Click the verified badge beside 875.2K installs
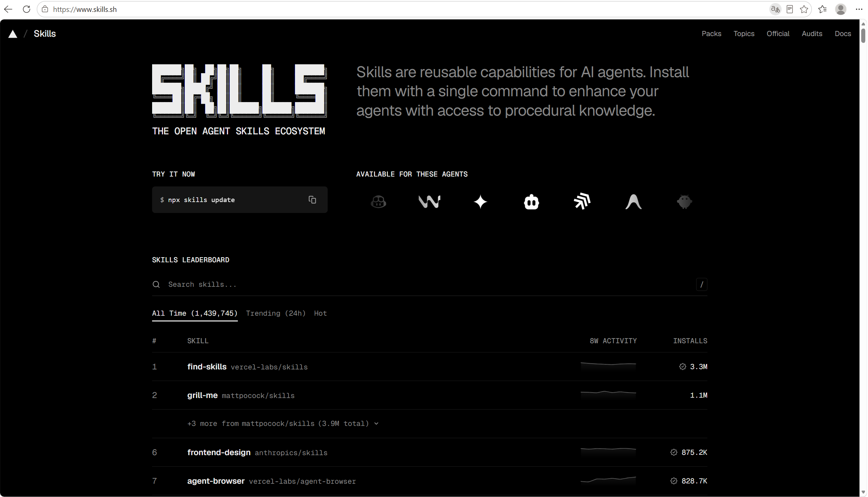This screenshot has width=868, height=497. coord(674,452)
